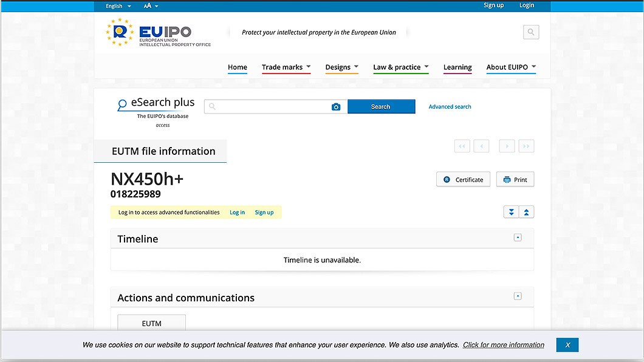Go to first result navigation arrow
644x362 pixels.
(x=462, y=146)
